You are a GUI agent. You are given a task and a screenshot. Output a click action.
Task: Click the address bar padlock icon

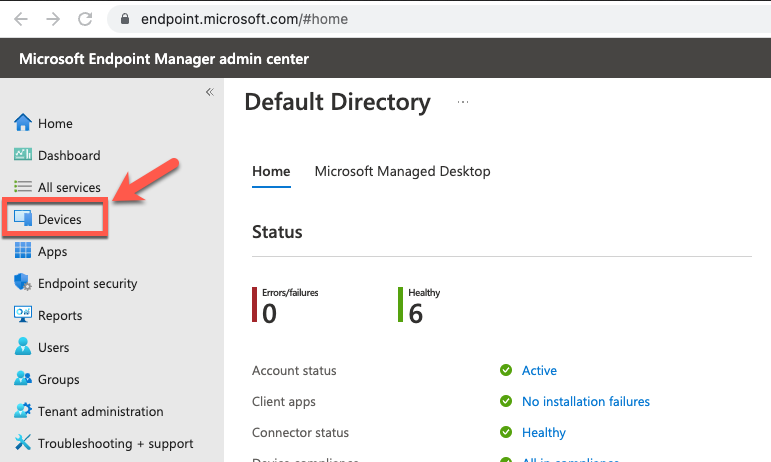125,19
